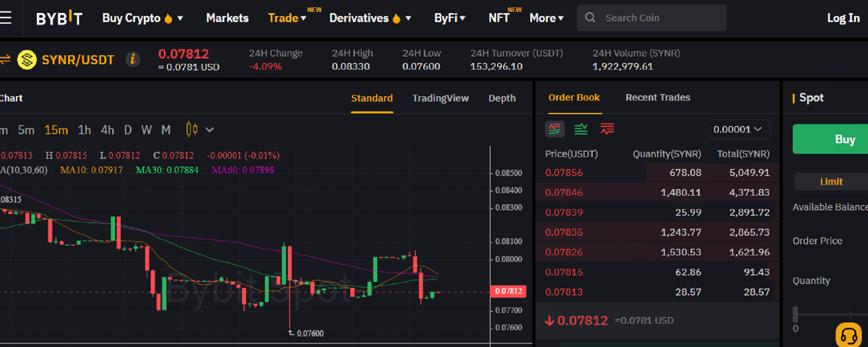The height and width of the screenshot is (347, 868).
Task: Click the green Buy button
Action: click(830, 139)
